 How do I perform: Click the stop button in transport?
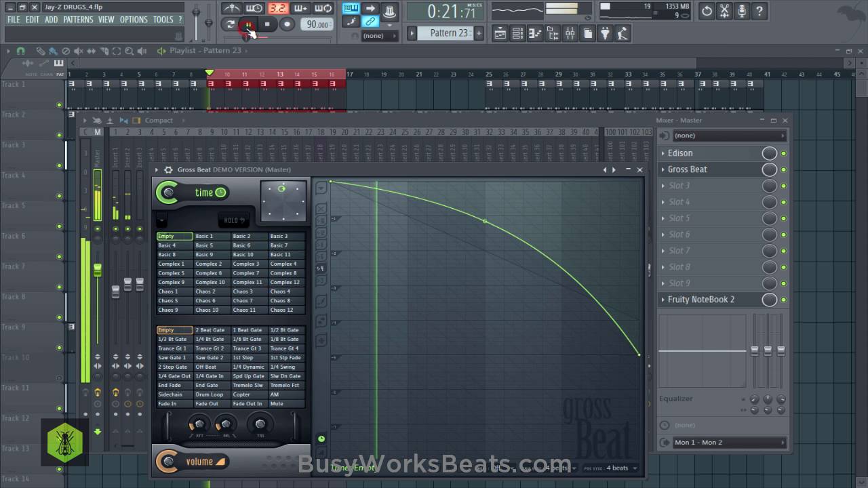pyautogui.click(x=268, y=24)
